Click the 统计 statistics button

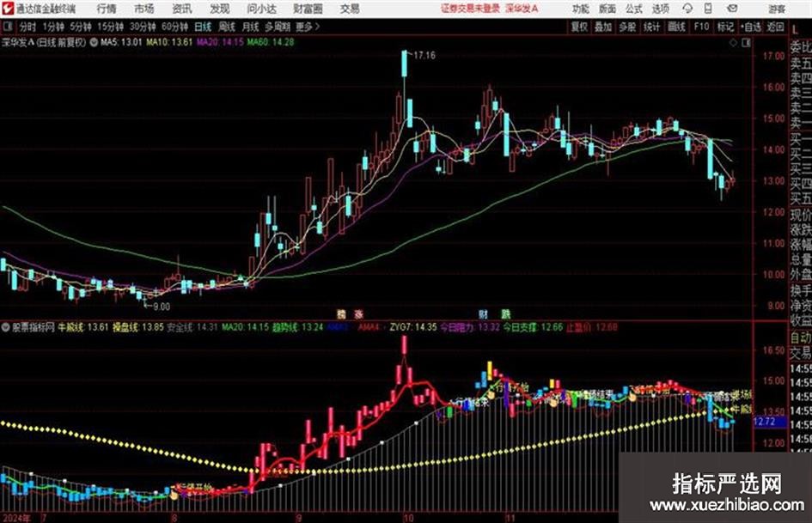click(x=652, y=27)
